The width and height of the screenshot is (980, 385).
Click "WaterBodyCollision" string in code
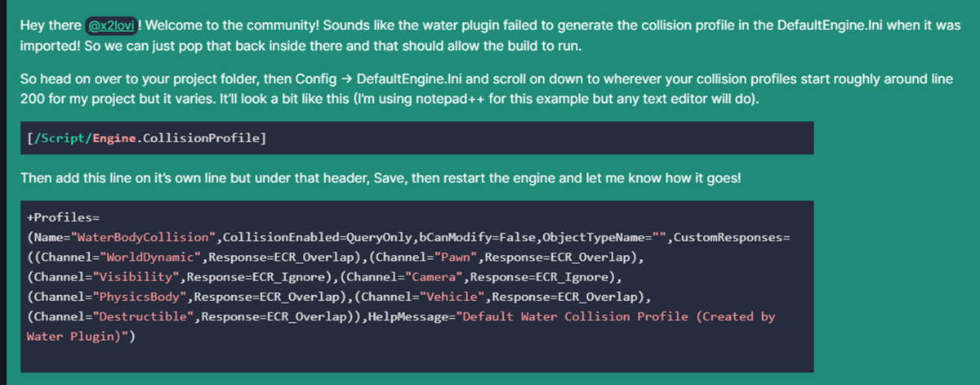(143, 237)
